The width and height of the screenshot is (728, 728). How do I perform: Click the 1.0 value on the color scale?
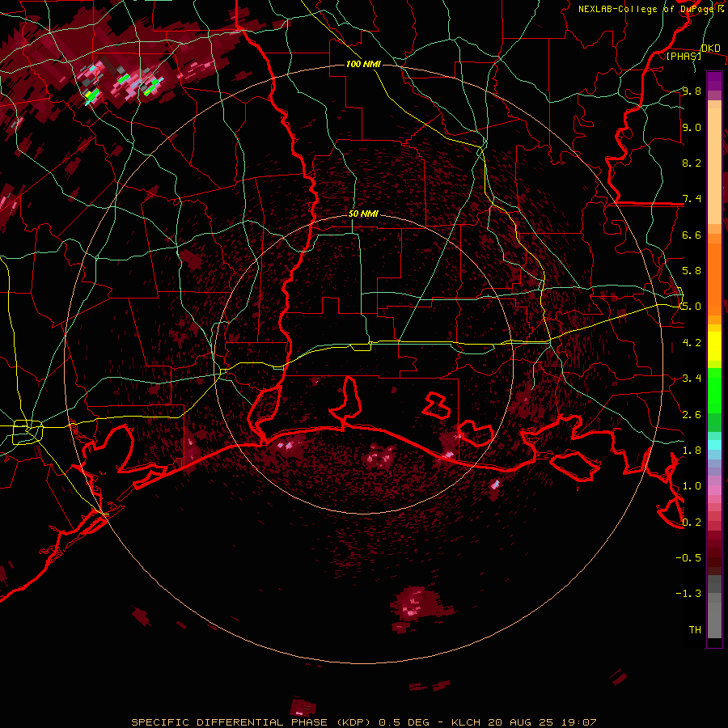pos(692,486)
